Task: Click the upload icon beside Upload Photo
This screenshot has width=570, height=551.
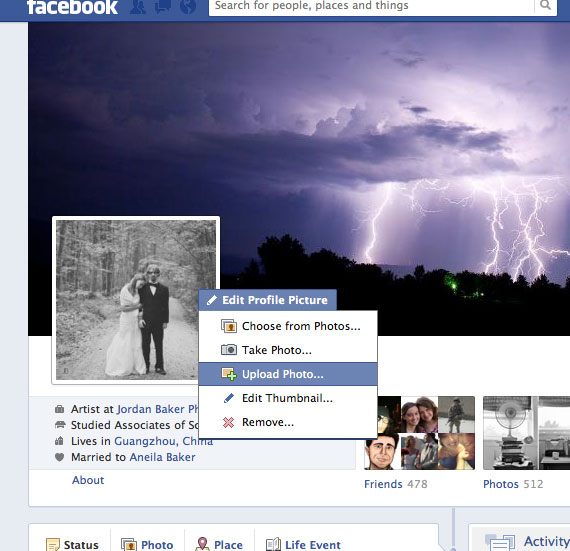Action: pyautogui.click(x=229, y=374)
